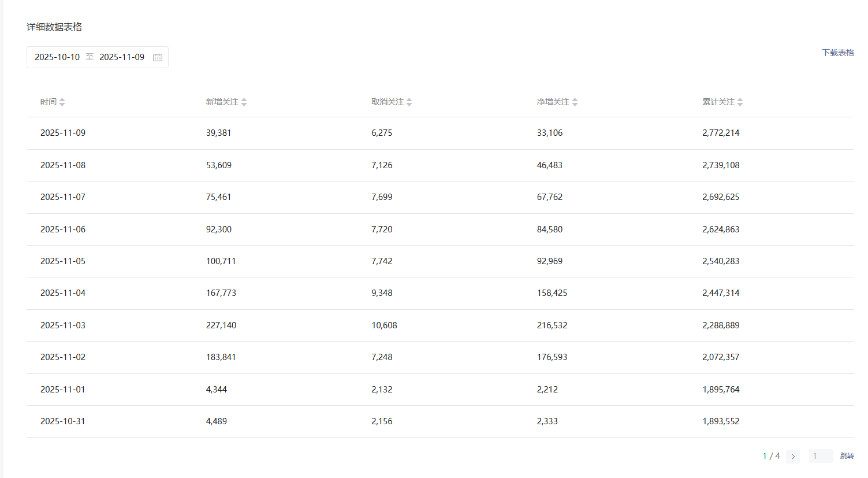Image resolution: width=868 pixels, height=478 pixels.
Task: Click the 新增关注 sort arrows icon
Action: [x=244, y=102]
